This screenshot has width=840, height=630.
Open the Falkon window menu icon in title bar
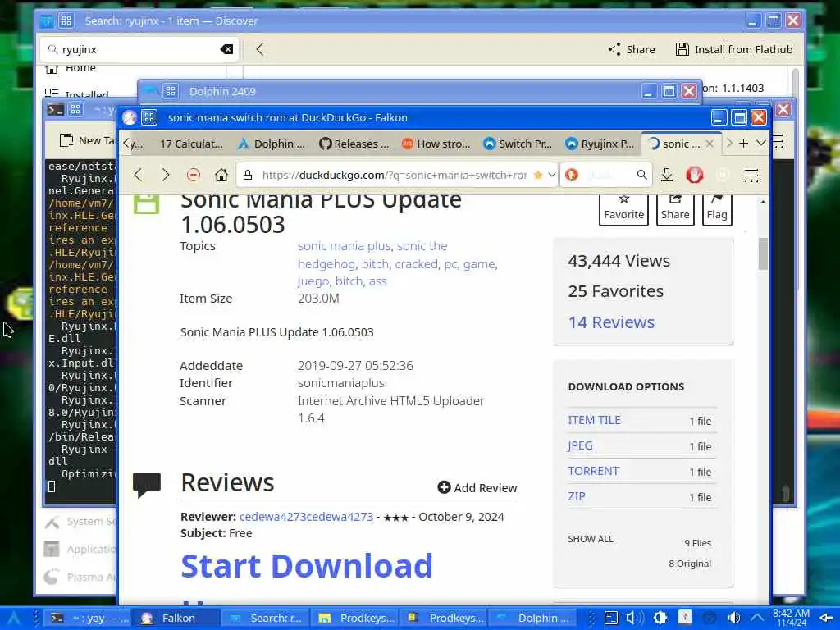(149, 117)
